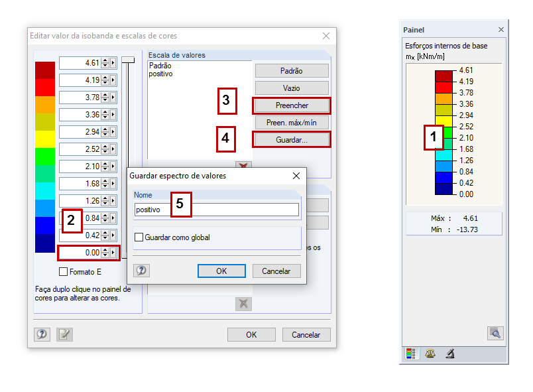Click the cyan swatch in edit dialog

coord(45,191)
